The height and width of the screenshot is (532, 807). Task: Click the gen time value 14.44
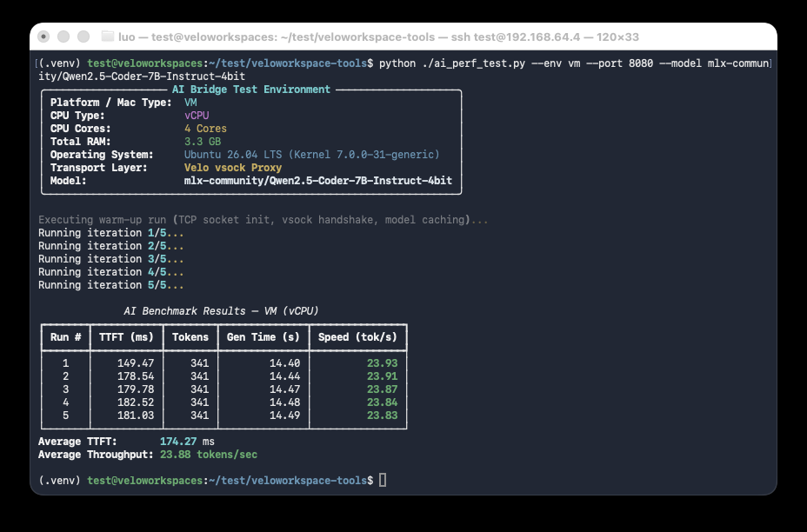284,376
